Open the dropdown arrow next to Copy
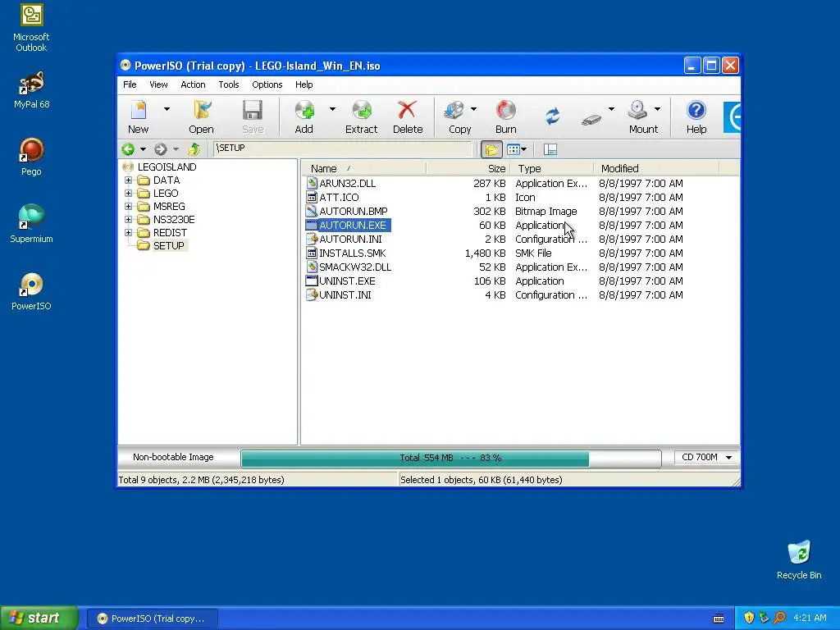 tap(473, 109)
